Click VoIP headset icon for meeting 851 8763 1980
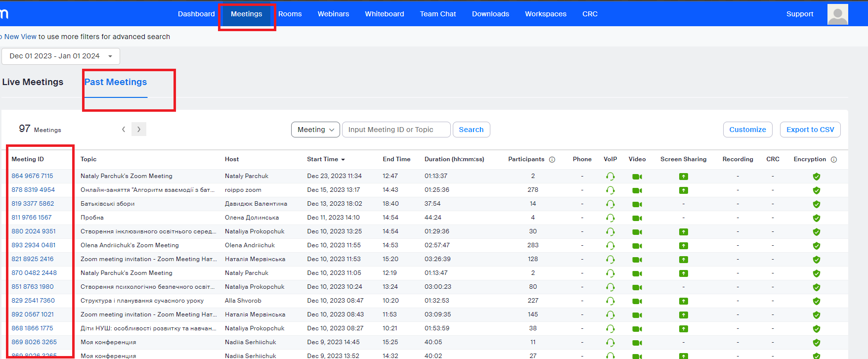868x359 pixels. coord(610,287)
